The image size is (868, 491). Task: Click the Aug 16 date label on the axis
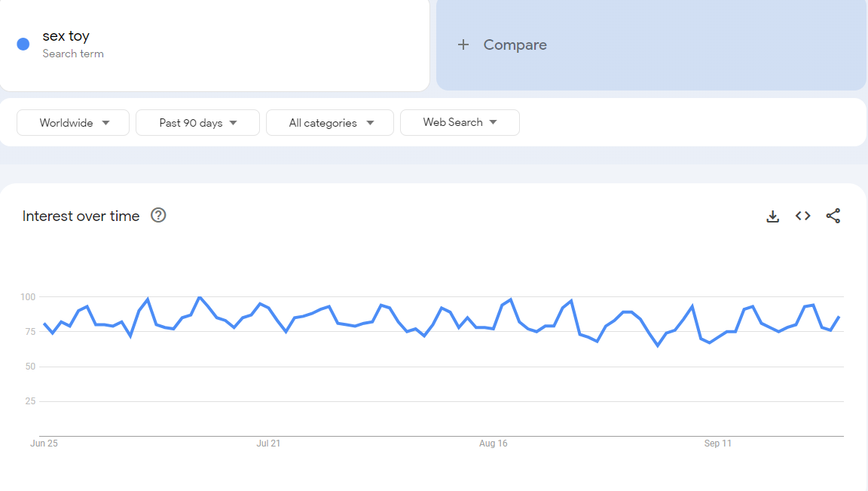pos(493,443)
